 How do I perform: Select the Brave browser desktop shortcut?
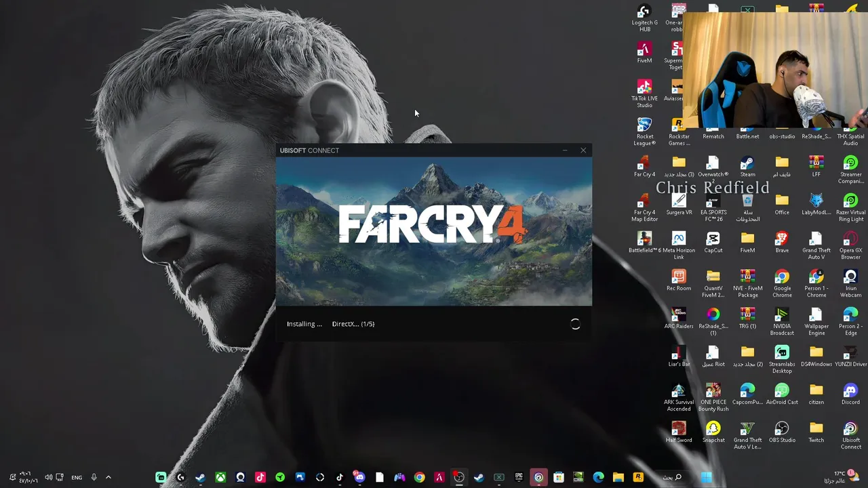pyautogui.click(x=782, y=243)
